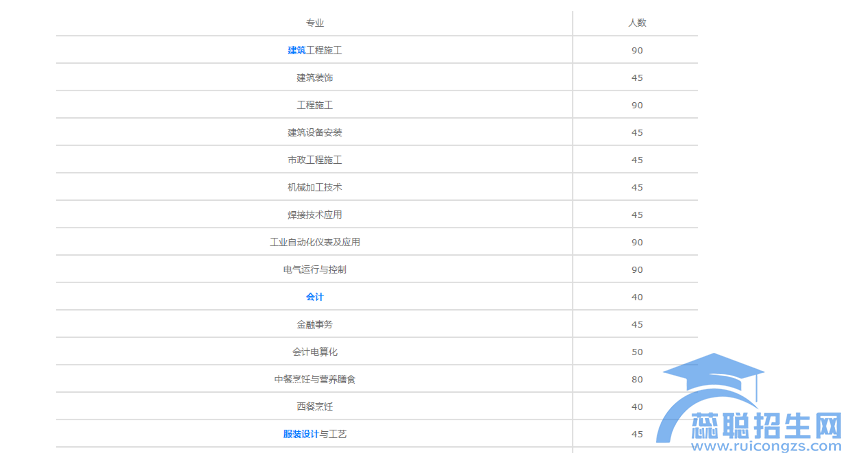The image size is (841, 453).
Task: Select the 焊接技术应用 cell
Action: click(x=315, y=215)
